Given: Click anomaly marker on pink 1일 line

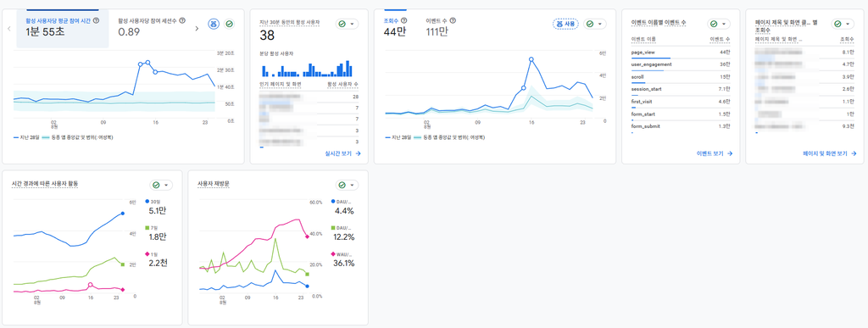Looking at the screenshot, I should pyautogui.click(x=90, y=286).
